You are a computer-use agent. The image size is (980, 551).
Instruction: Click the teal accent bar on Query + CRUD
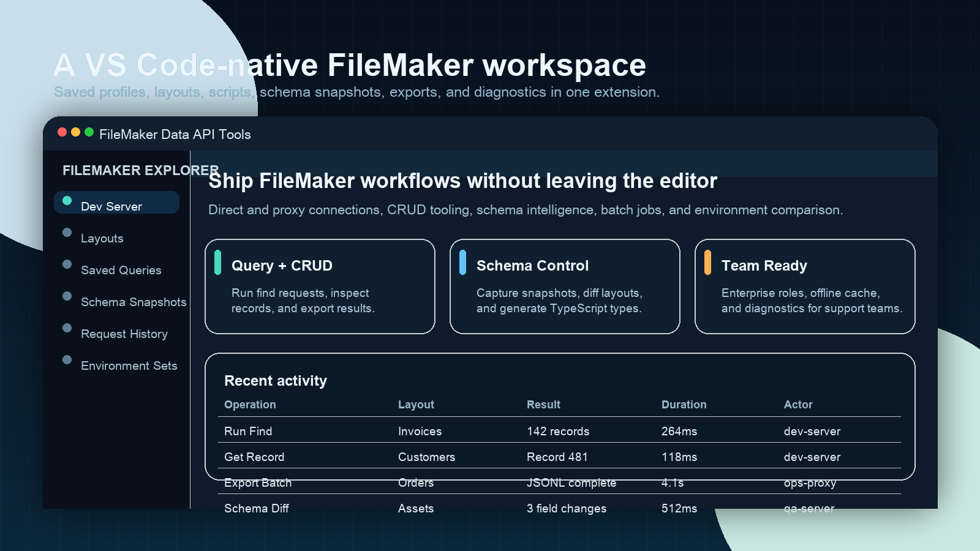pyautogui.click(x=217, y=263)
